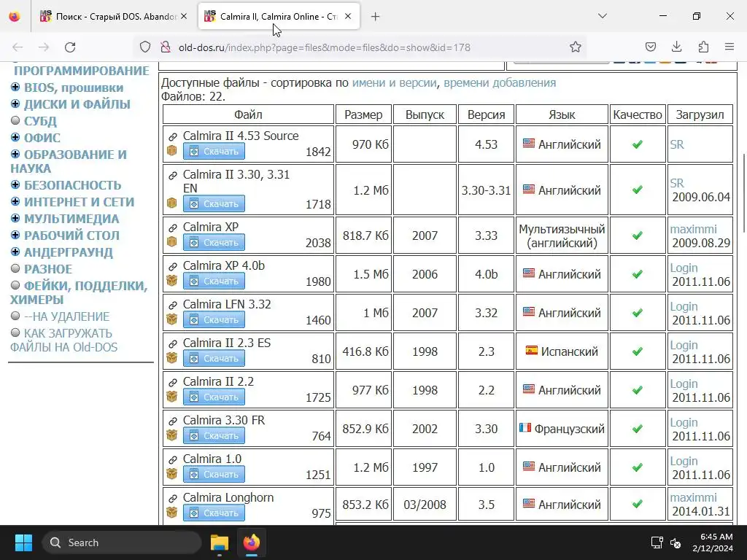The image size is (747, 560).
Task: Reload the page with the refresh icon
Action: [x=70, y=47]
